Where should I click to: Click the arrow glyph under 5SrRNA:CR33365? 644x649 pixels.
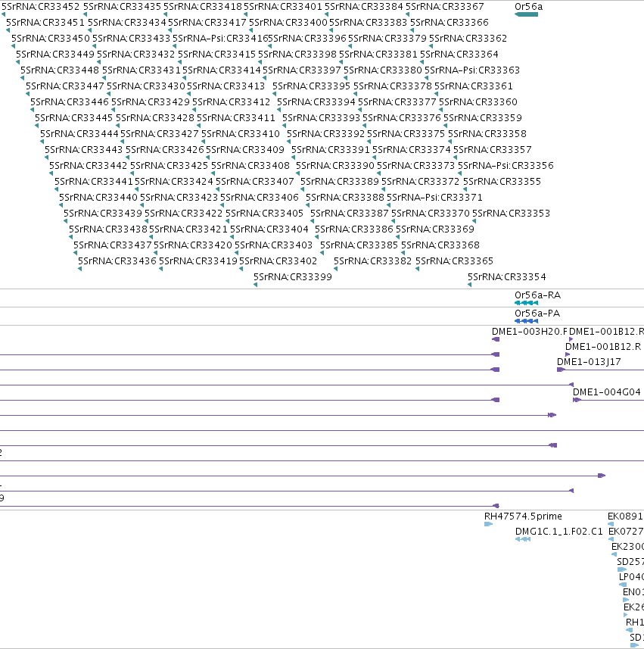pos(417,269)
